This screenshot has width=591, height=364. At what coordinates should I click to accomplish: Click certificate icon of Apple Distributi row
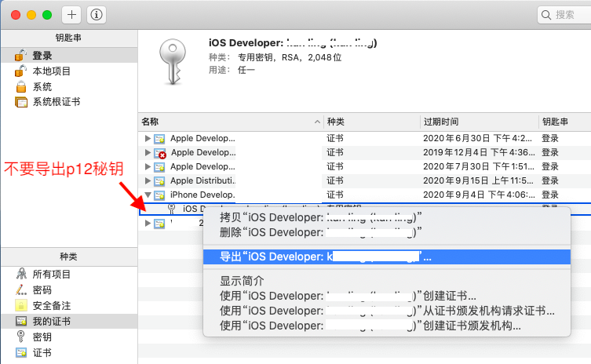[x=159, y=181]
